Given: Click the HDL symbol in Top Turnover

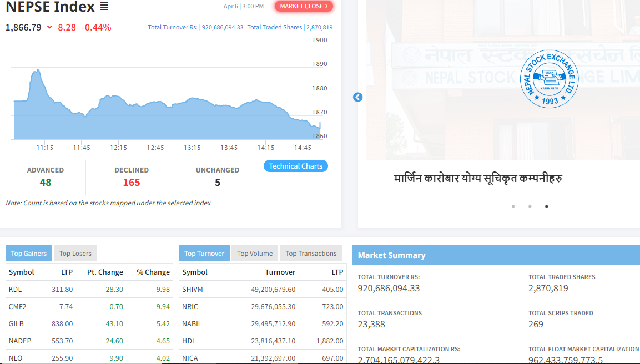Looking at the screenshot, I should pyautogui.click(x=189, y=341).
